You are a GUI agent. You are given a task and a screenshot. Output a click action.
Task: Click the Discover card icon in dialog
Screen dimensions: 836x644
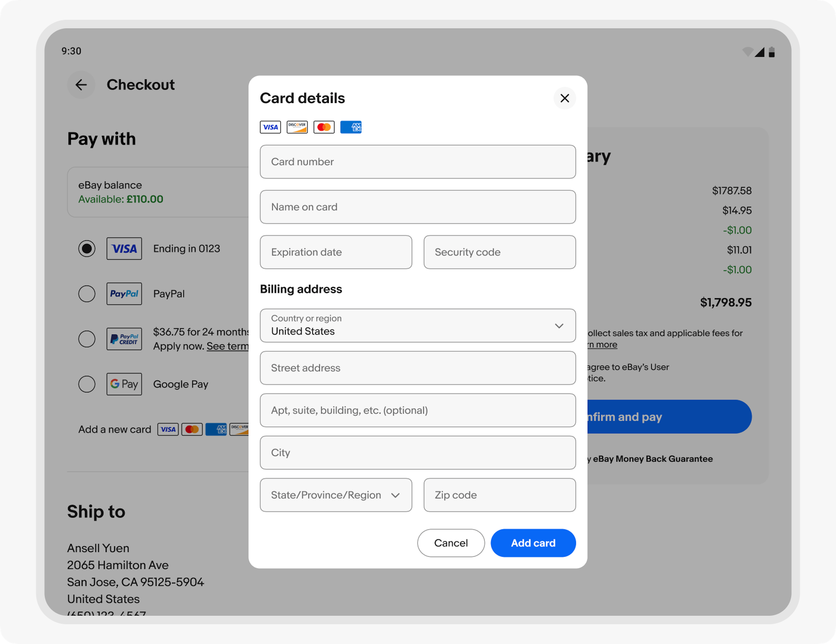pos(297,127)
